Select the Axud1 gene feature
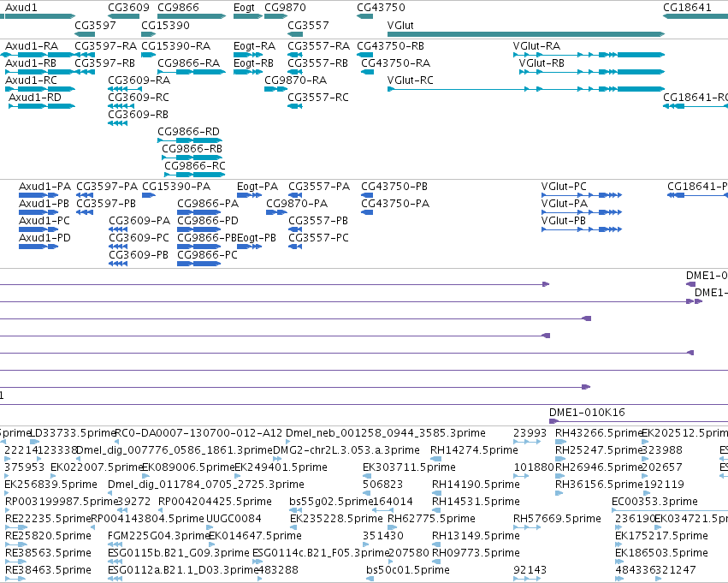The height and width of the screenshot is (583, 728). click(39, 16)
